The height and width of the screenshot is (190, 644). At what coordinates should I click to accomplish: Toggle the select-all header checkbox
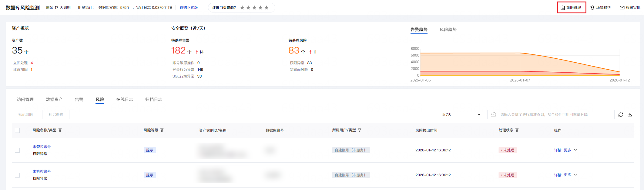[17, 130]
